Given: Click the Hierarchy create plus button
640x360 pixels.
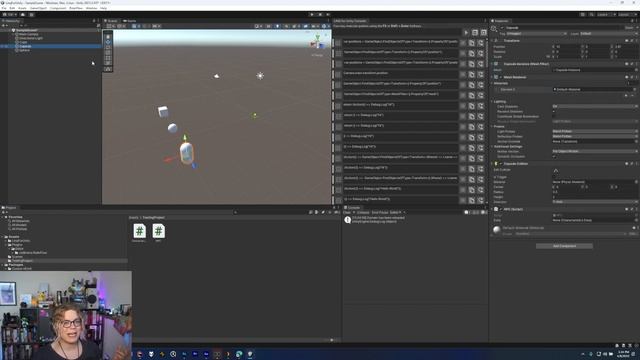Looking at the screenshot, I should 4,26.
